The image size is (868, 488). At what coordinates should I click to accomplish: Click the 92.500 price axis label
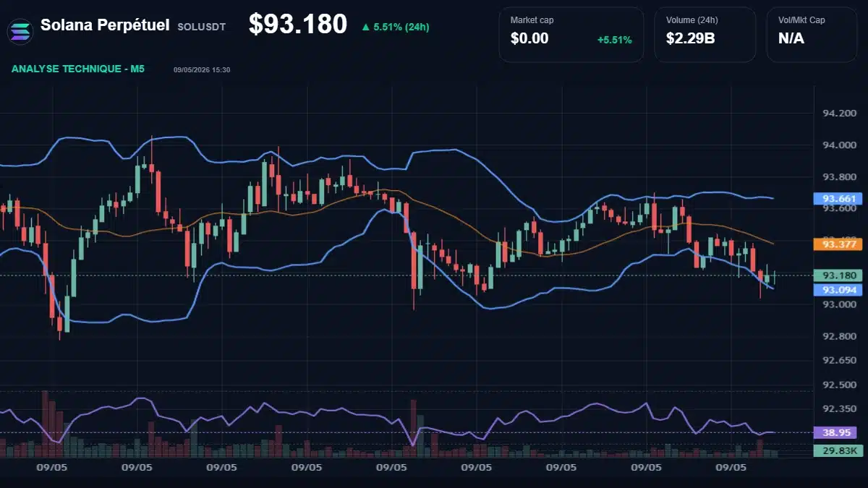[x=840, y=385]
